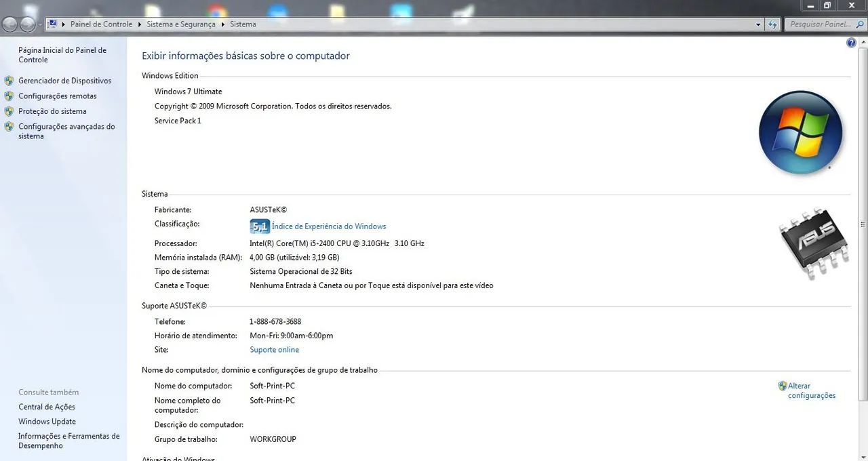Open the address bar history dropdown
Viewport: 868px width, 461px height.
[x=758, y=24]
